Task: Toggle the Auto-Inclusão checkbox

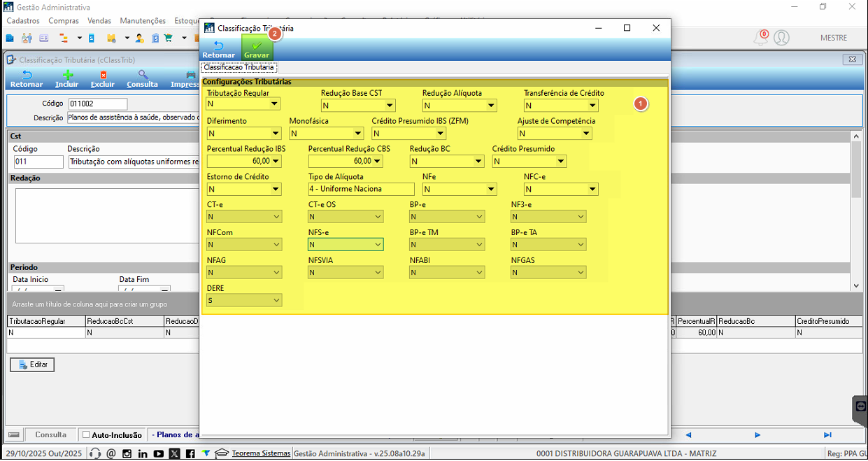Action: tap(86, 435)
